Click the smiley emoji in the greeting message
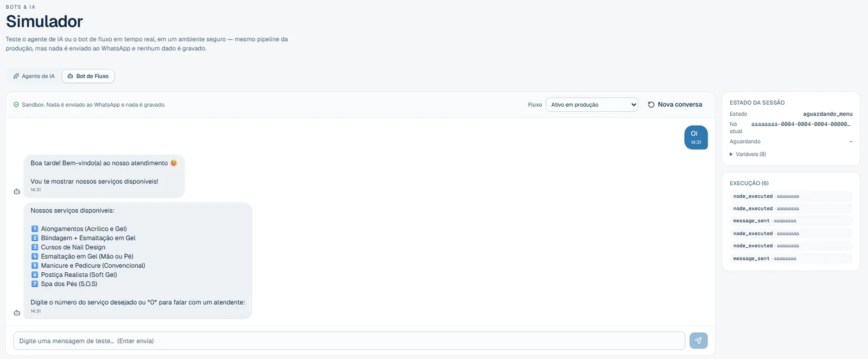 [174, 163]
